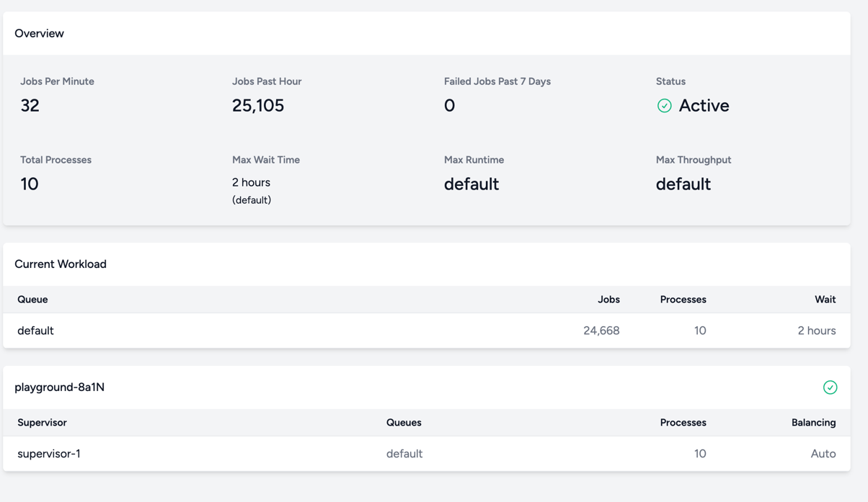
Task: Select the supervisor-1 row name
Action: click(49, 454)
